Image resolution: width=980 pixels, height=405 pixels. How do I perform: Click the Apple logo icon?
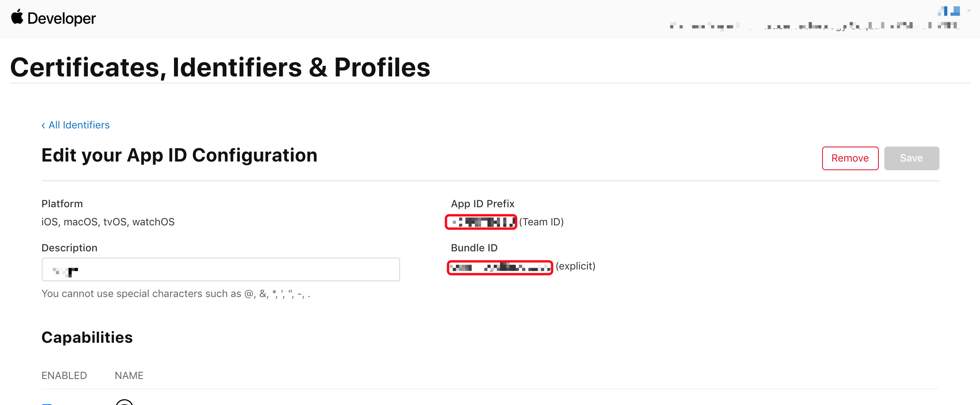[x=17, y=17]
